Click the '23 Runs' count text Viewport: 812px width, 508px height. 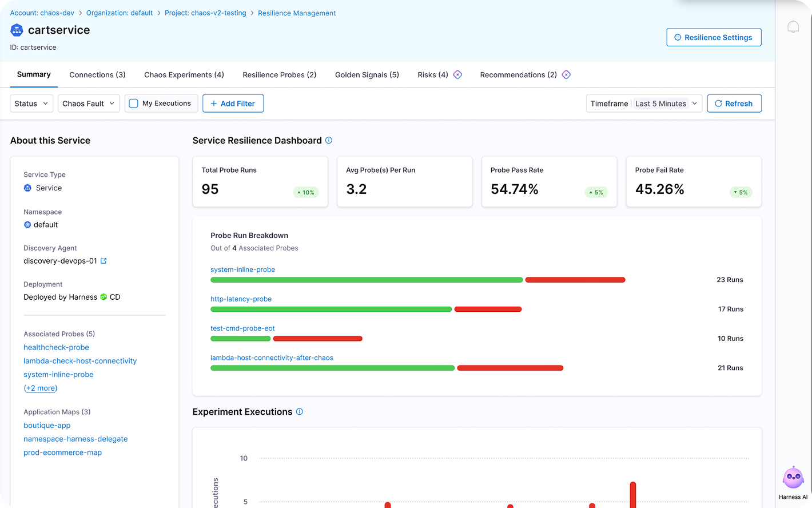point(730,280)
